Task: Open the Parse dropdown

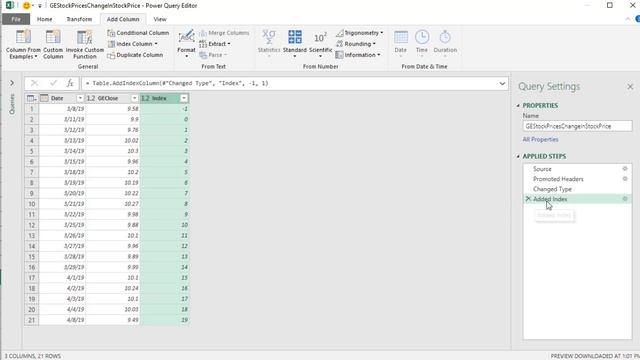Action: [213, 55]
